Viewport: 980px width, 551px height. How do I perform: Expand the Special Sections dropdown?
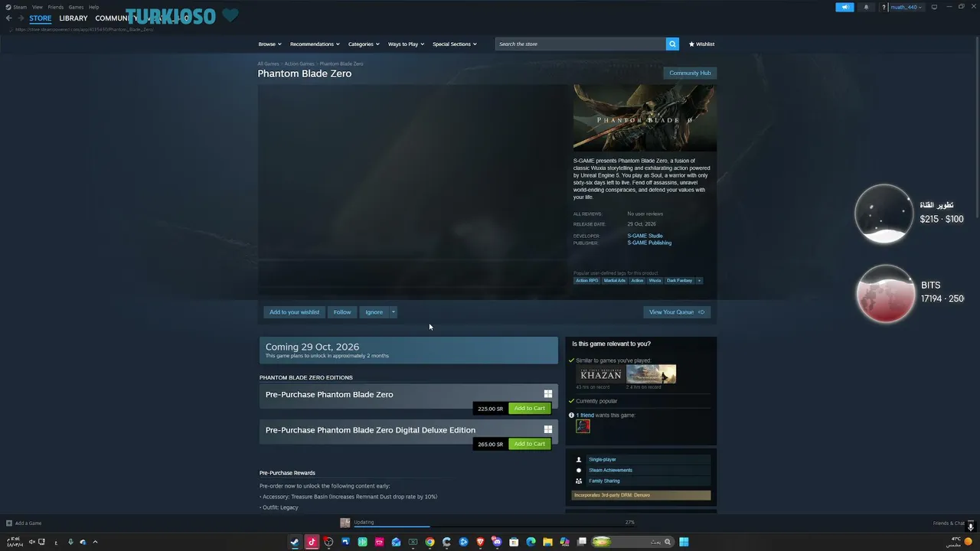point(454,44)
